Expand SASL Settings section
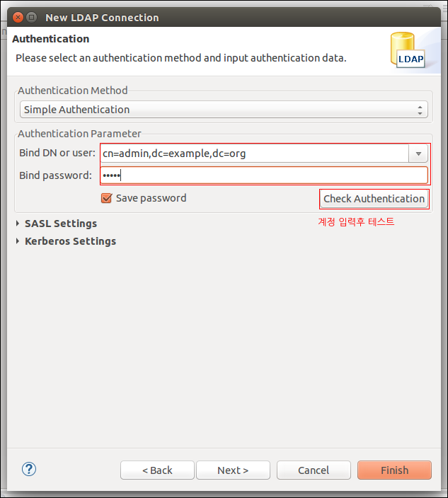 61,224
